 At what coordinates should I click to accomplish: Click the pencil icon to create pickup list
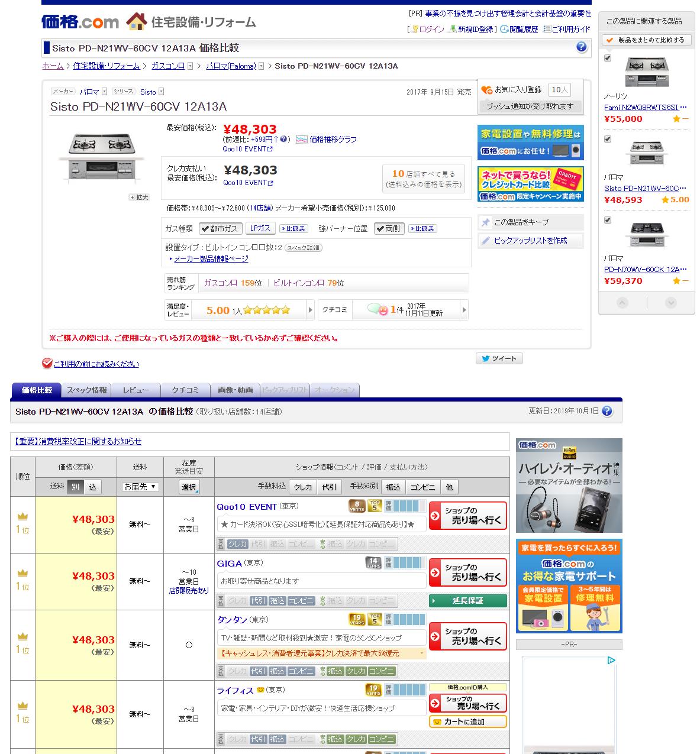[x=486, y=241]
